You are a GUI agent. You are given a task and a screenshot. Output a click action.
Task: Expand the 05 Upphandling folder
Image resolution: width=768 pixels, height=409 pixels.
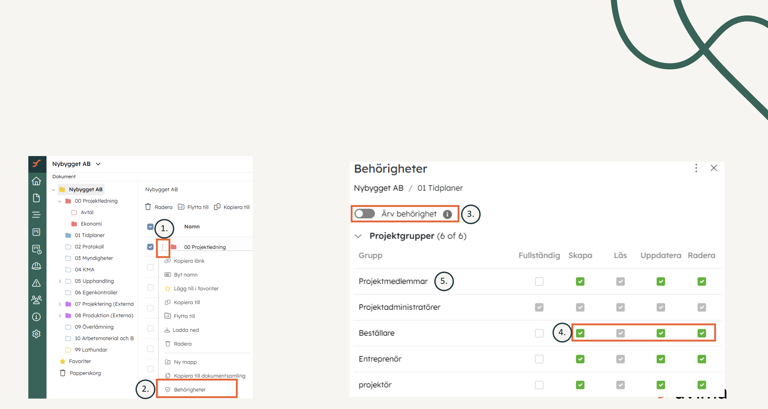pyautogui.click(x=60, y=281)
